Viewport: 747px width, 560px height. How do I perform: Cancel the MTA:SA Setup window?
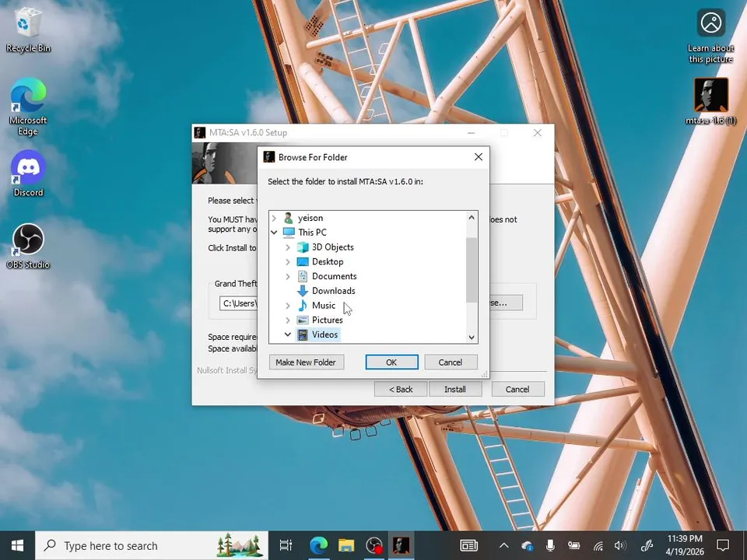coord(517,389)
